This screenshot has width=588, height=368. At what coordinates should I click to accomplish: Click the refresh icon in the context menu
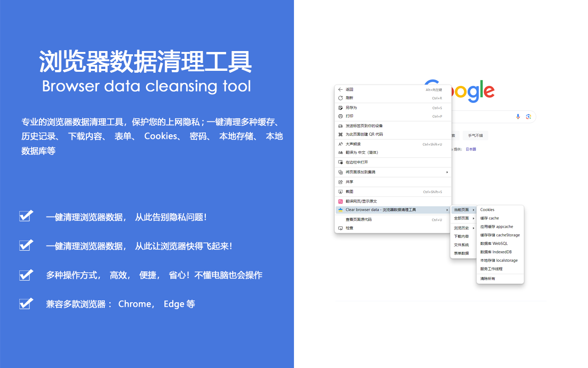(340, 98)
